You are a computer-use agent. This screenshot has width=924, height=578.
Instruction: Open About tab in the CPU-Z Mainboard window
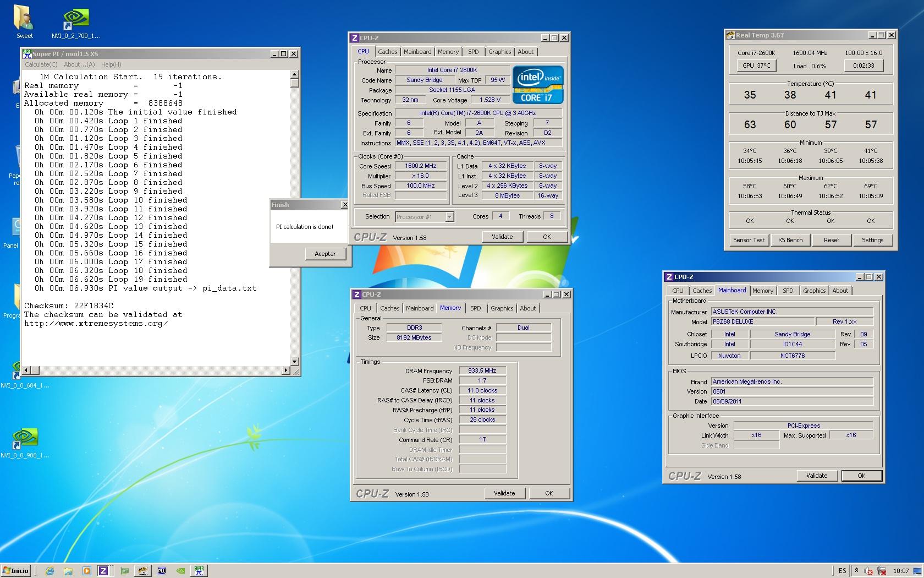(840, 291)
